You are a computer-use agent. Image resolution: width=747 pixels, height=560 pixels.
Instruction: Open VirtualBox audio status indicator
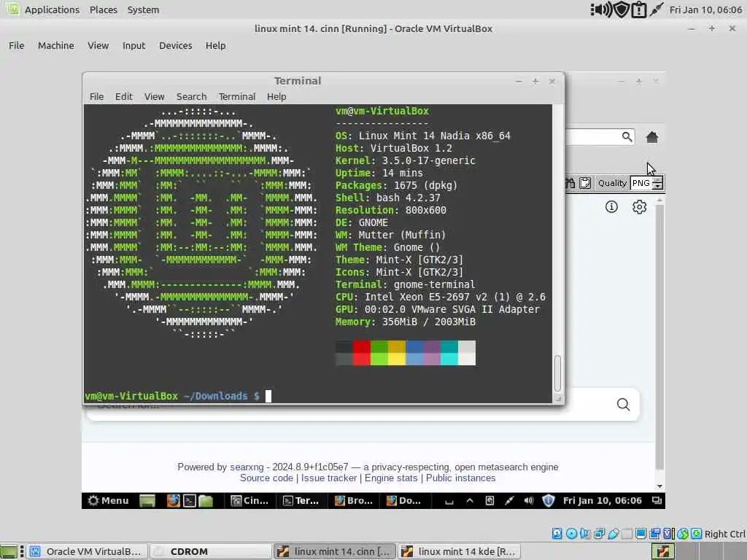585,534
